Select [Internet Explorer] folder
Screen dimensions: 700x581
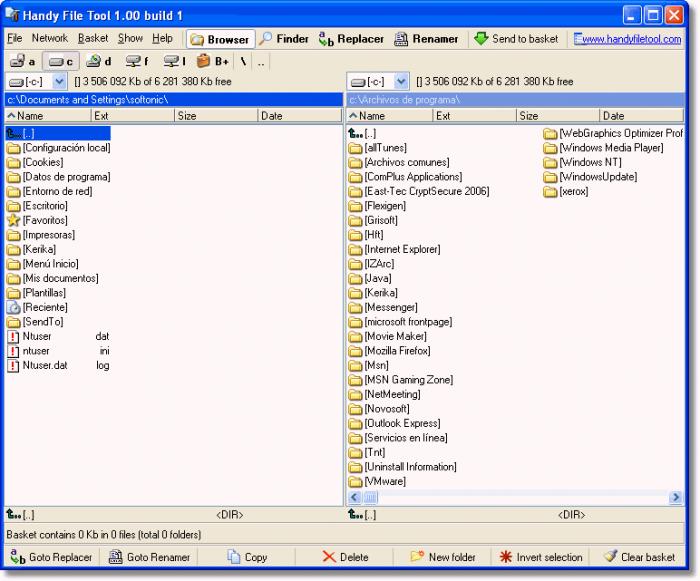point(394,249)
